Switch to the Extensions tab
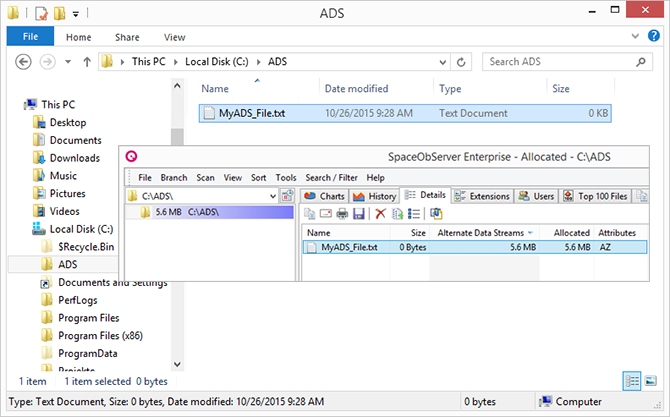 point(482,196)
